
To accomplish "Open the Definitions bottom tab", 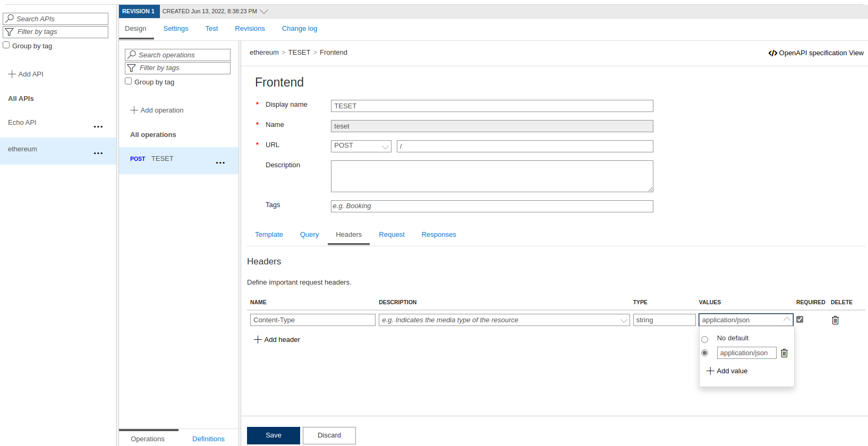I will pos(208,439).
